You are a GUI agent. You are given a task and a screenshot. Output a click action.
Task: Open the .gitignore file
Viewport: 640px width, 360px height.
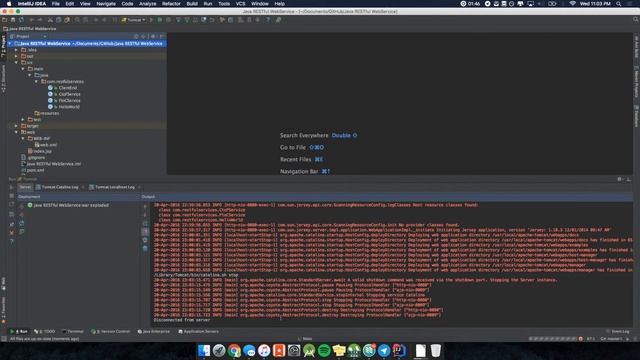33,158
